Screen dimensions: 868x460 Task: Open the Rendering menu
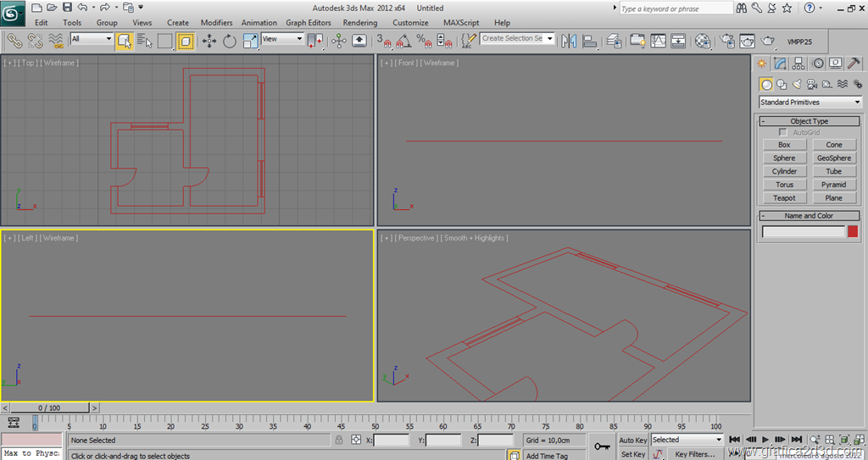360,23
